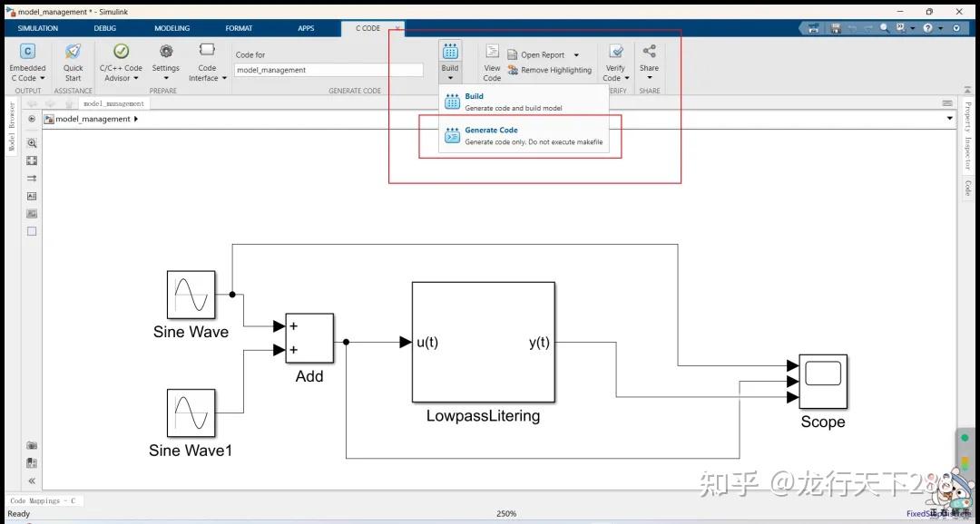Click the undo arrow in quick access toolbar
Screen dimensions: 980x524
[x=852, y=28]
